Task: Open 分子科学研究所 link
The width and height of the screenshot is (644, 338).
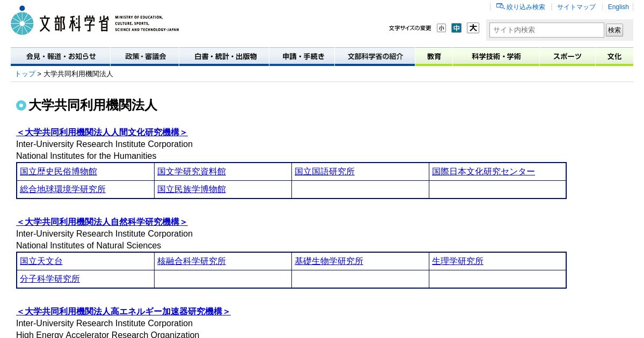Action: tap(50, 279)
